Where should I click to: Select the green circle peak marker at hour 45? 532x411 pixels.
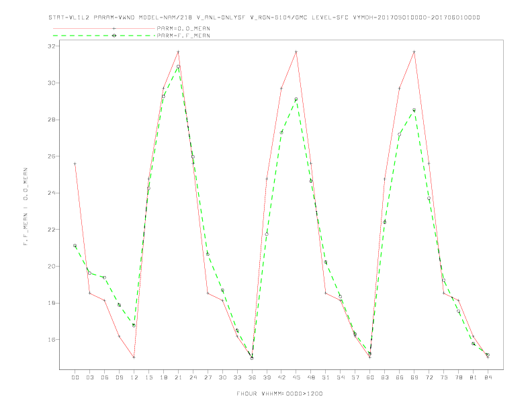coord(296,99)
